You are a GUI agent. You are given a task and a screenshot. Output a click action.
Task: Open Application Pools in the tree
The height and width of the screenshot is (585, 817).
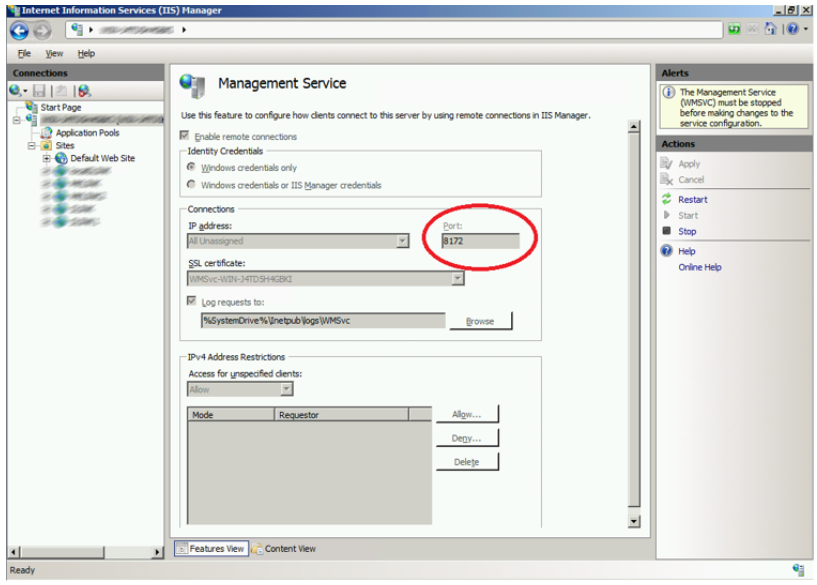pyautogui.click(x=86, y=133)
